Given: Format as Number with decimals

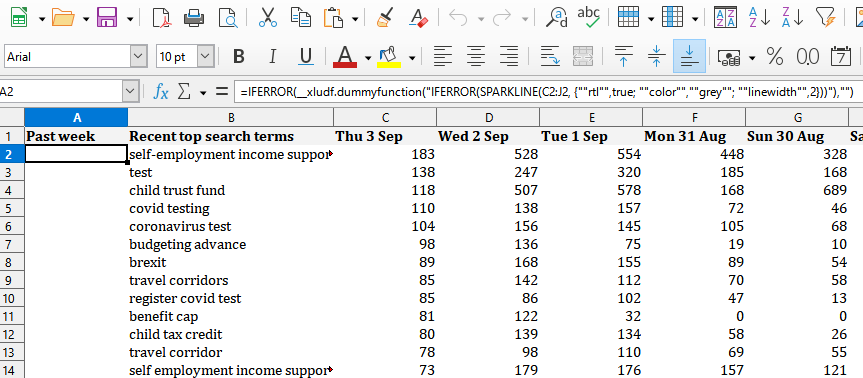Looking at the screenshot, I should [x=807, y=56].
